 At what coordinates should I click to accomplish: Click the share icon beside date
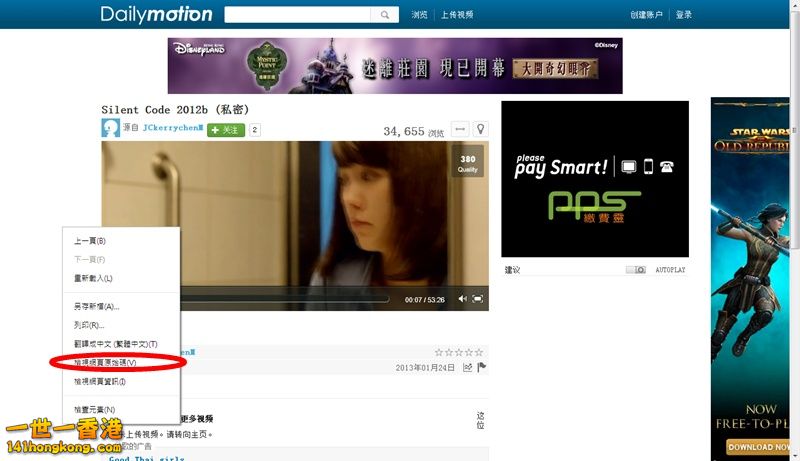(467, 368)
